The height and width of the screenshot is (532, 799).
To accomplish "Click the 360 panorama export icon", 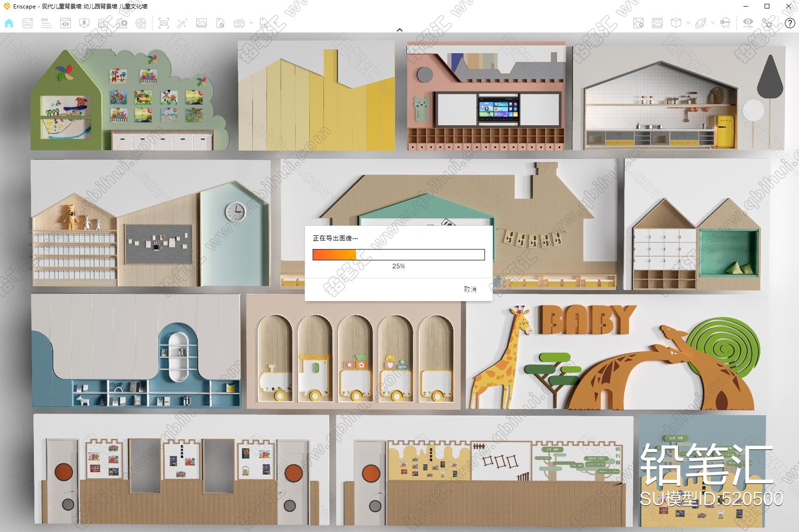I will point(239,23).
